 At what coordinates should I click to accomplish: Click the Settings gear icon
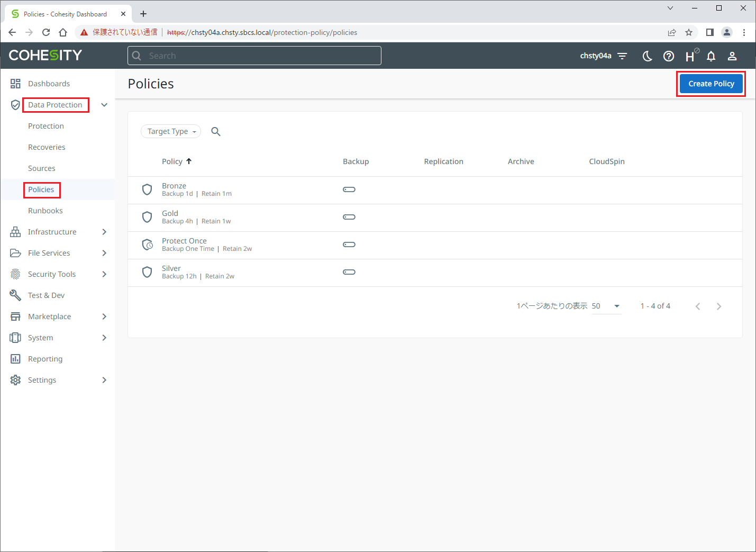click(15, 380)
